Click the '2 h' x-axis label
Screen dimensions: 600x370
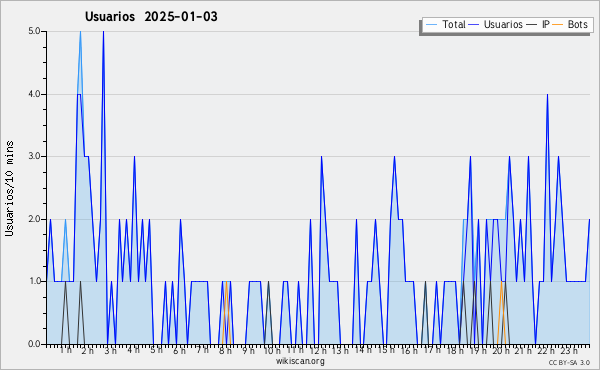coord(88,350)
